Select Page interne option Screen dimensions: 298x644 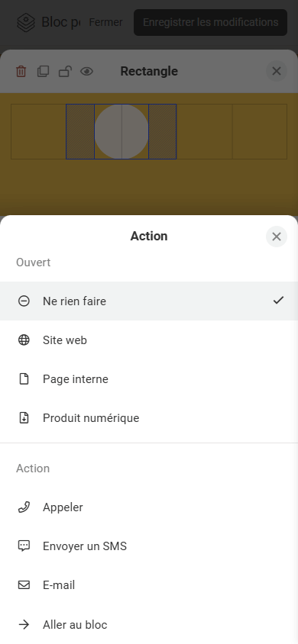pos(149,378)
